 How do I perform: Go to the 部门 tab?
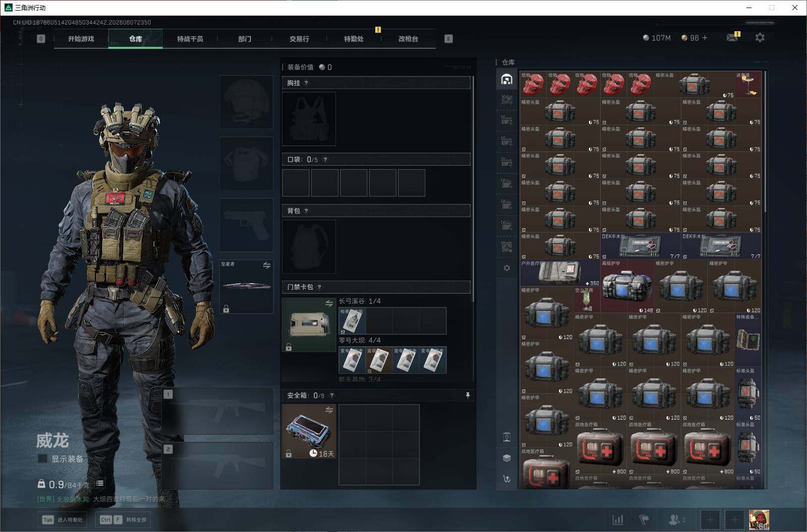tap(244, 39)
